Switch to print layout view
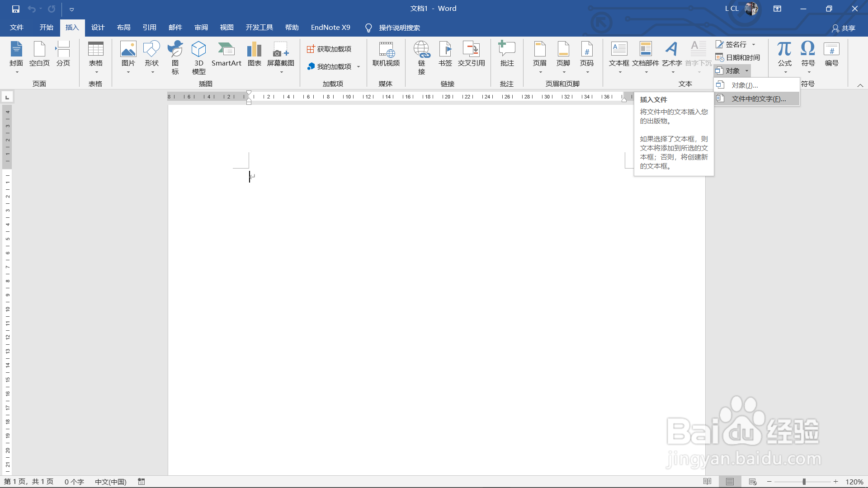The width and height of the screenshot is (868, 488). (730, 482)
